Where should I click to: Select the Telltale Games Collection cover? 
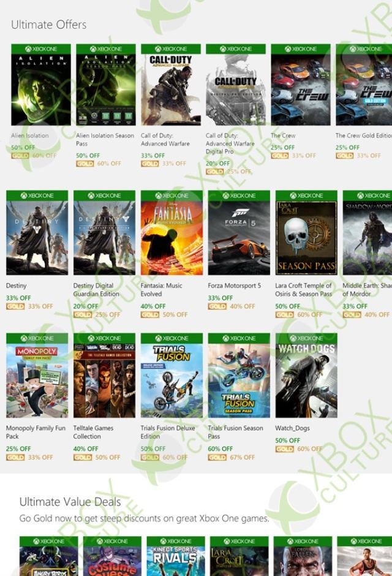[x=104, y=376]
